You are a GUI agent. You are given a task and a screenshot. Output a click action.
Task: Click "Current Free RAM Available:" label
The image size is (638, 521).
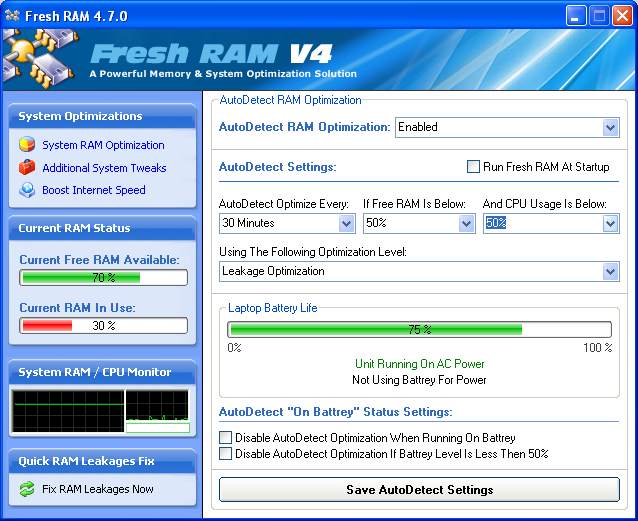click(x=99, y=260)
